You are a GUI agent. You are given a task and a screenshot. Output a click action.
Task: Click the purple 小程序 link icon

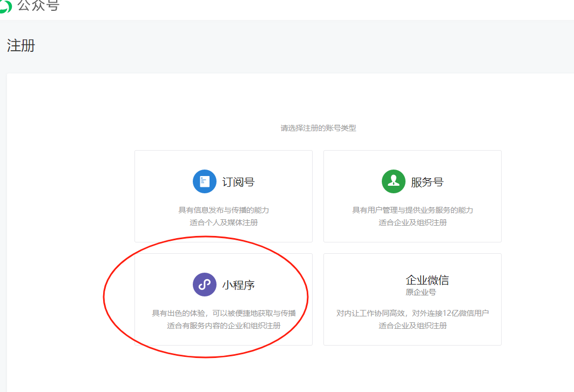[x=204, y=285]
